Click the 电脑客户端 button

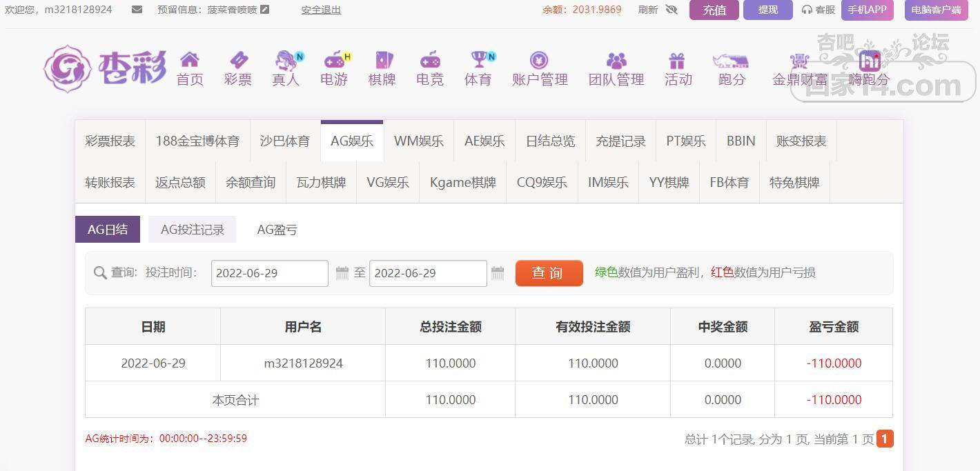coord(937,10)
